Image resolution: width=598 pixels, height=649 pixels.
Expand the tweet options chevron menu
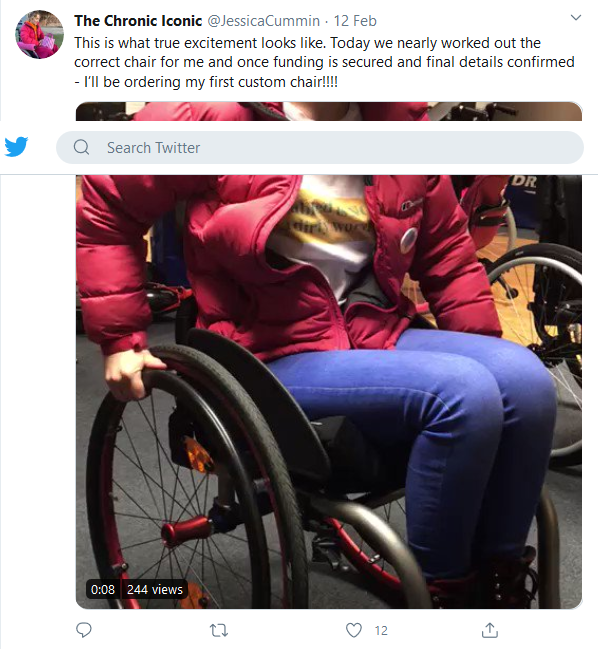point(576,17)
